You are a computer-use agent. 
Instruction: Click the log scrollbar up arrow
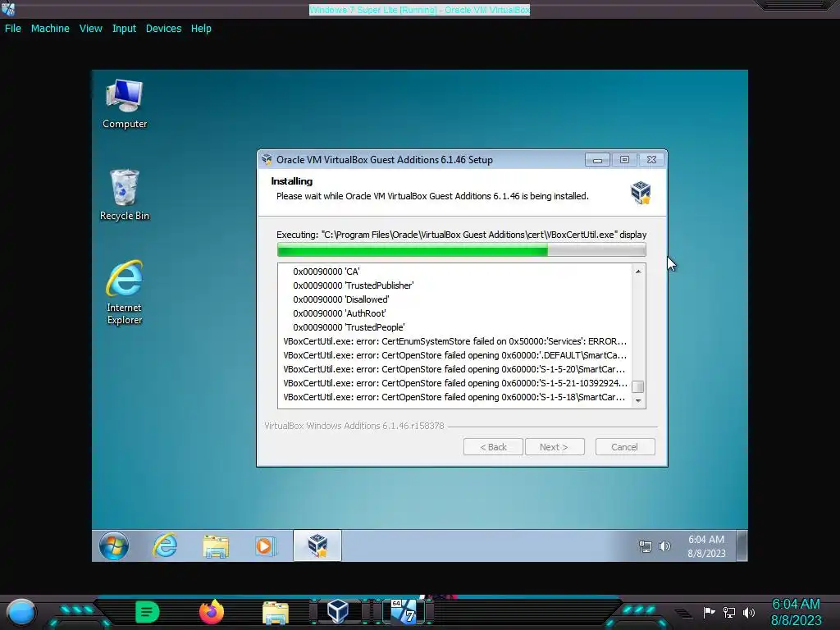tap(638, 272)
